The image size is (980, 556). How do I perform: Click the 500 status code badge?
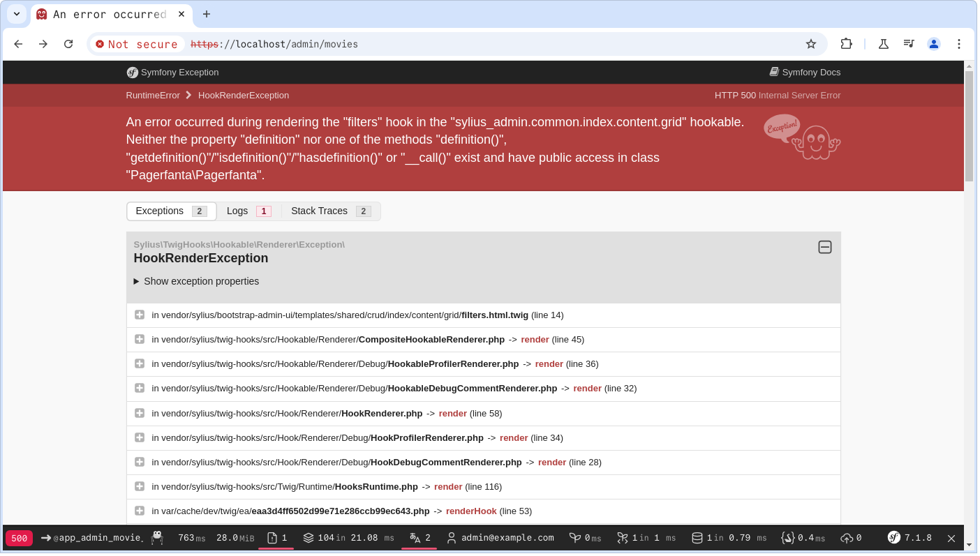coord(19,539)
